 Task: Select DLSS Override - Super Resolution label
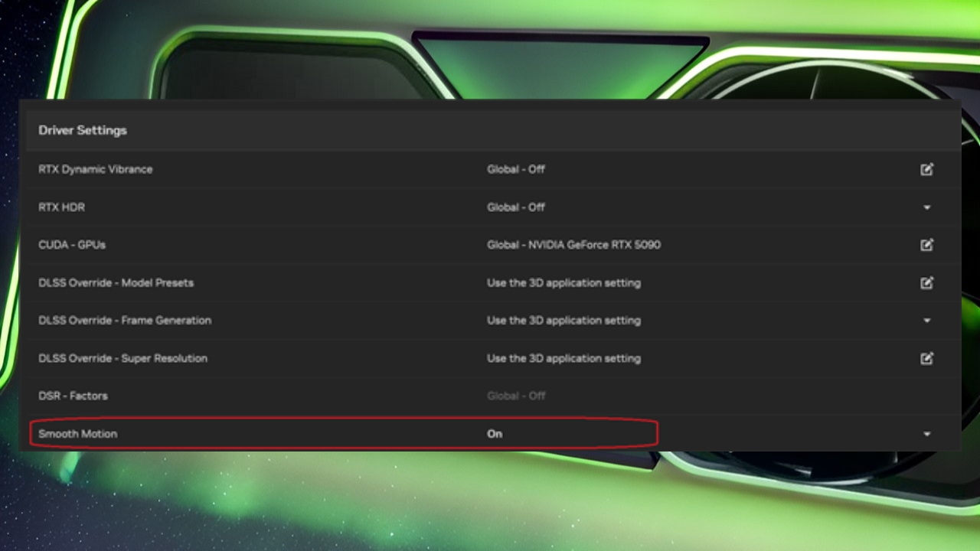point(123,358)
